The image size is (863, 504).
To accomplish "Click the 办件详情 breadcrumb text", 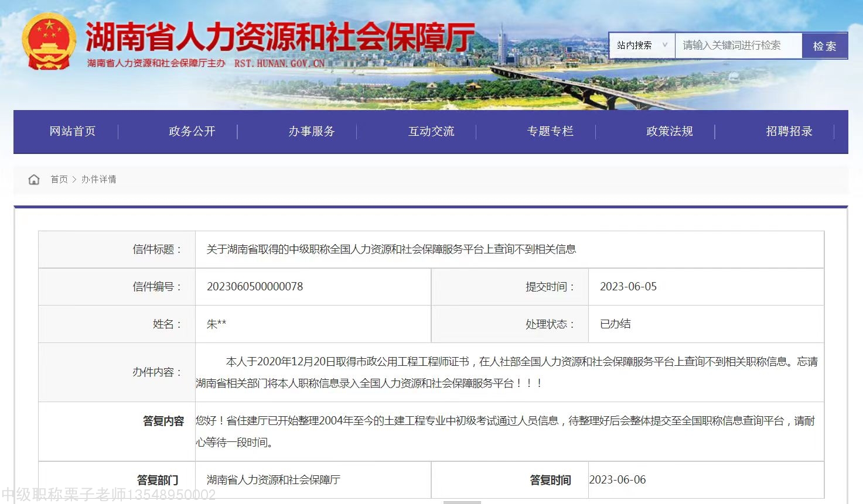I will (x=98, y=179).
